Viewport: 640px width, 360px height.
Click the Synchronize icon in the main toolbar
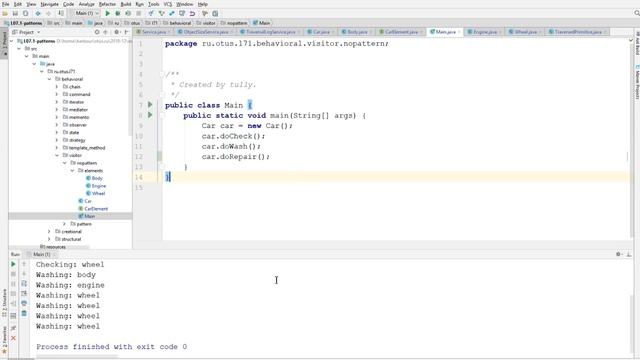click(x=25, y=13)
